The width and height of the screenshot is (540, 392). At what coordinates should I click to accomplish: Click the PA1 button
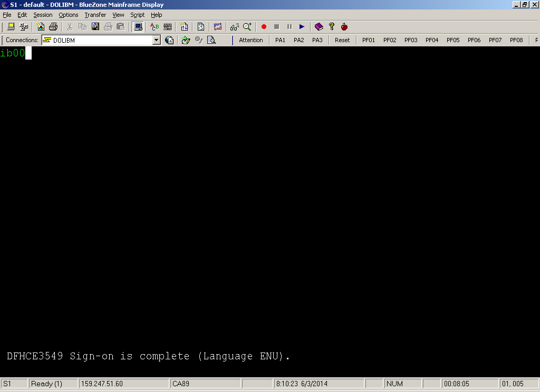(280, 40)
